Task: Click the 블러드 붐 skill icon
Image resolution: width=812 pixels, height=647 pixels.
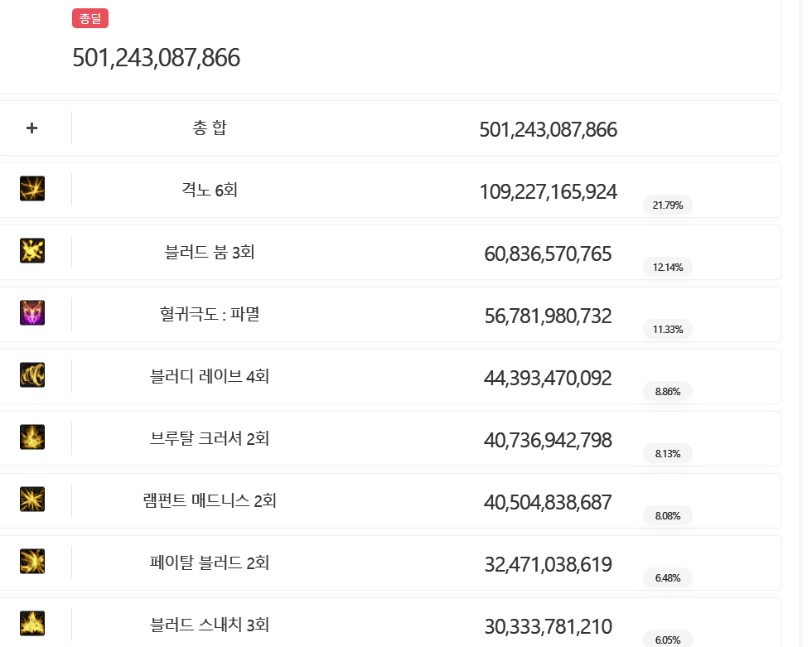Action: click(x=32, y=250)
